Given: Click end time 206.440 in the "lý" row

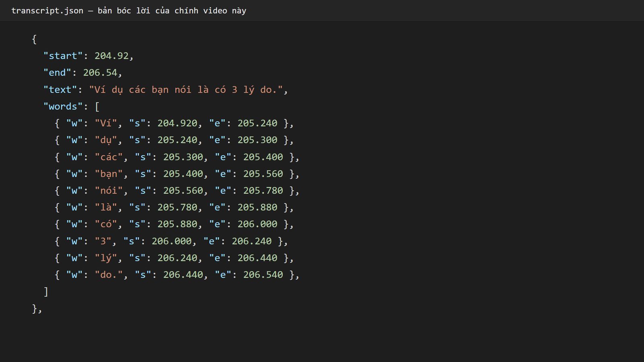Looking at the screenshot, I should 257,258.
